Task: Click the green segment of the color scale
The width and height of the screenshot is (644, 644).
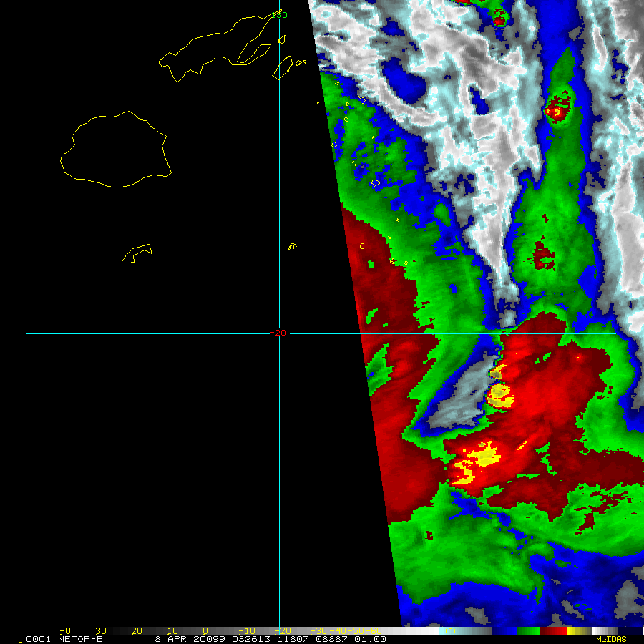Action: [528, 631]
